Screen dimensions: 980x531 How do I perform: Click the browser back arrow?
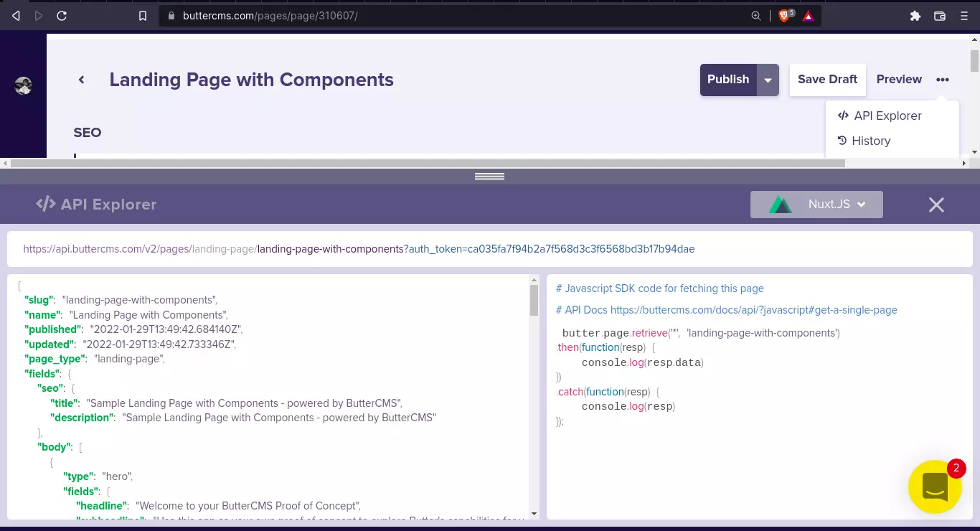[16, 16]
